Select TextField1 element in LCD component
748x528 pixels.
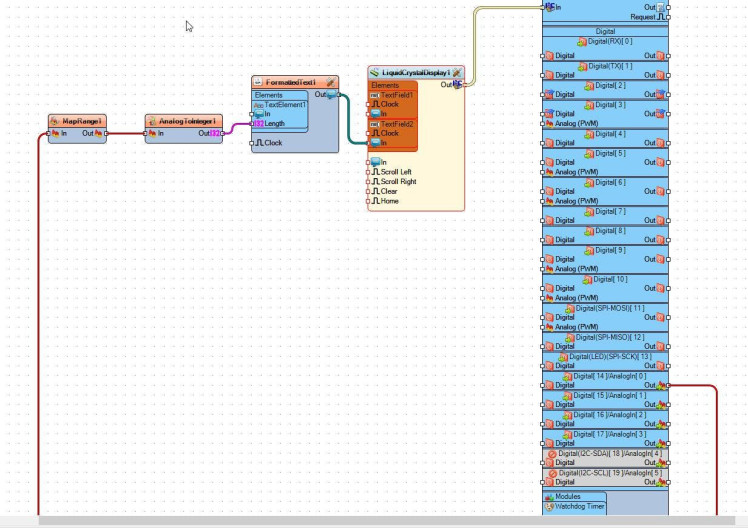[x=396, y=95]
